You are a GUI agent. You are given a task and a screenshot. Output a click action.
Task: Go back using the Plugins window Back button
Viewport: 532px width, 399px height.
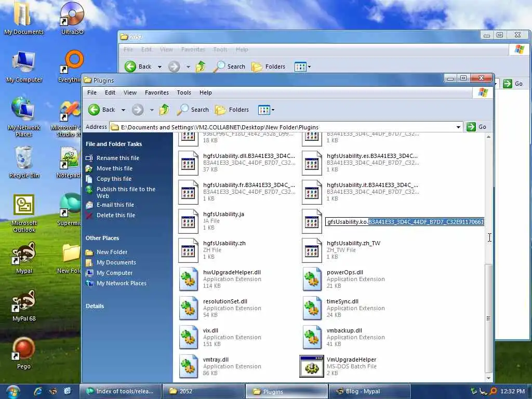point(102,110)
